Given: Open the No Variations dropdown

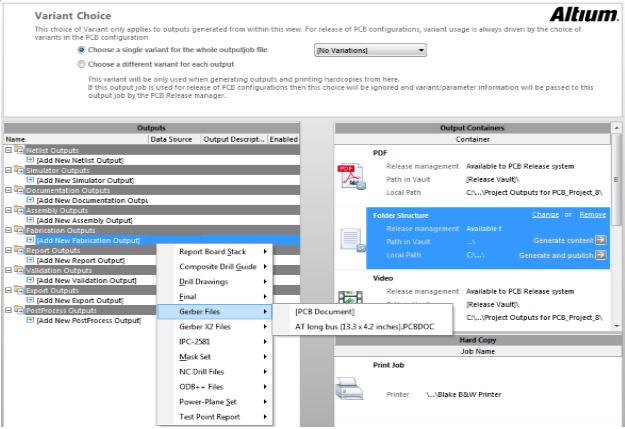Looking at the screenshot, I should [371, 50].
